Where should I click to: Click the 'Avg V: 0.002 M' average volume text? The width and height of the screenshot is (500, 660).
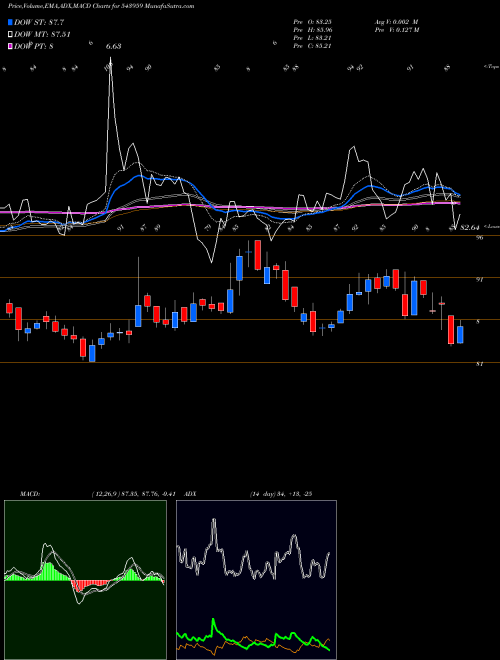(x=396, y=22)
